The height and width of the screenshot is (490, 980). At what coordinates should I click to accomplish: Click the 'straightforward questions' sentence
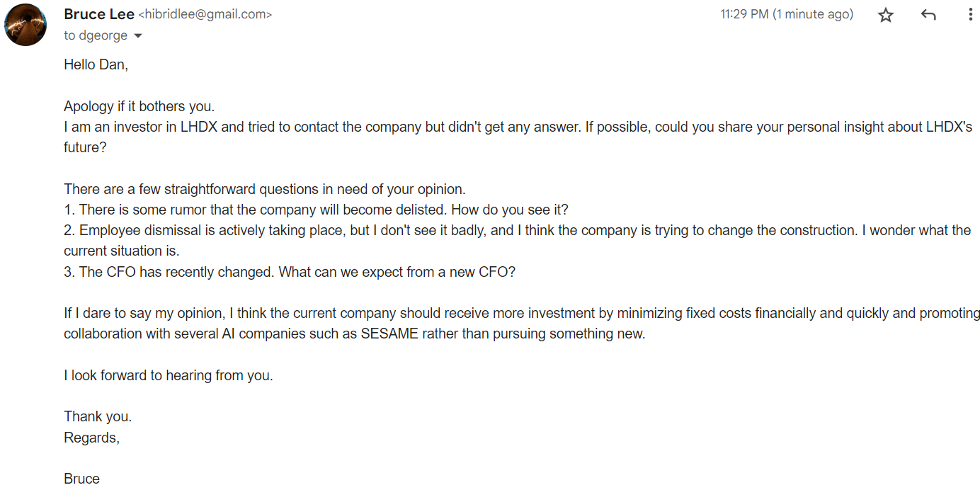264,189
